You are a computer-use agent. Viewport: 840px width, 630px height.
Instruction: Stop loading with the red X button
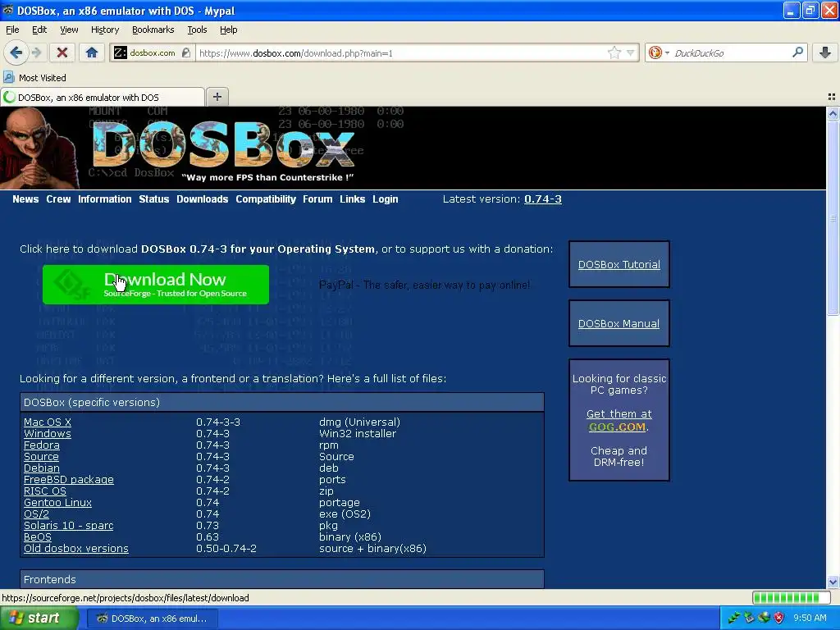(62, 52)
